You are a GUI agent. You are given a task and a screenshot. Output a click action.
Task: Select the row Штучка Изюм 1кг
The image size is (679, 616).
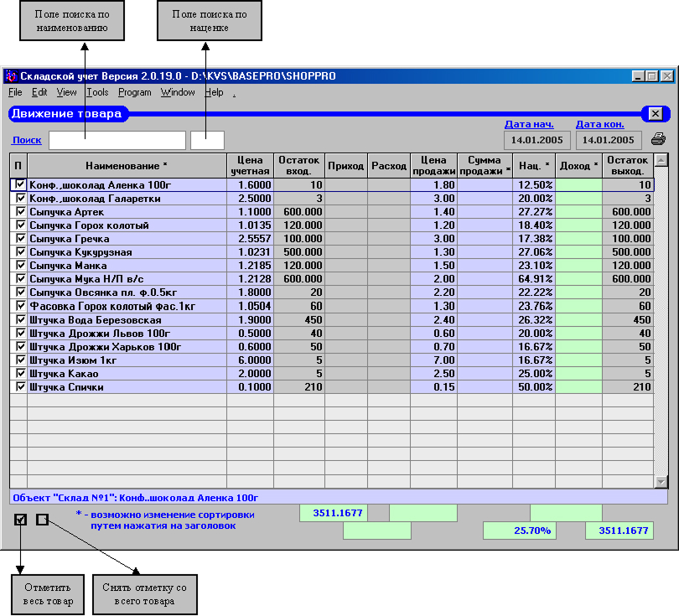[x=332, y=360]
